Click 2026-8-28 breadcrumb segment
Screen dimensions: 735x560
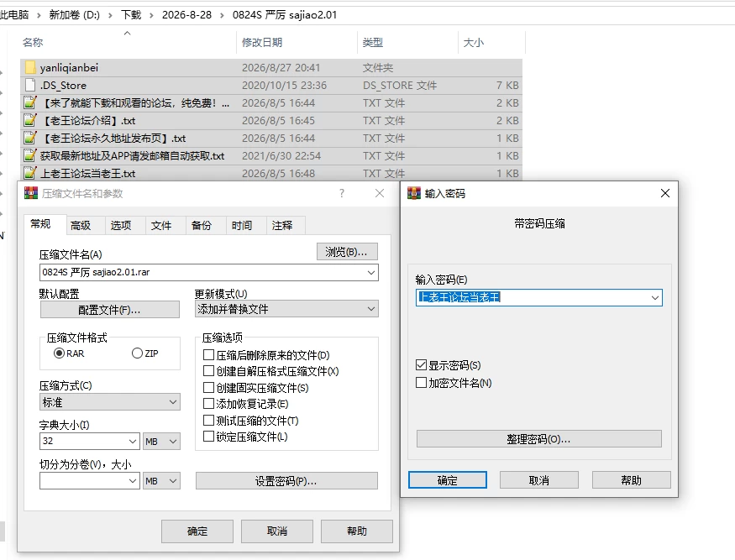click(186, 15)
